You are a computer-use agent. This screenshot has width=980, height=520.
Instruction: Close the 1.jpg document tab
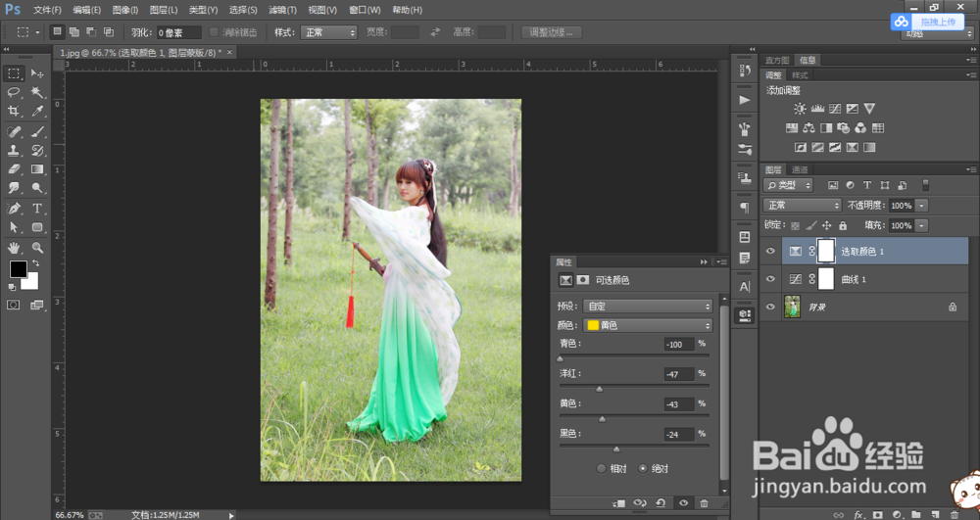[229, 53]
